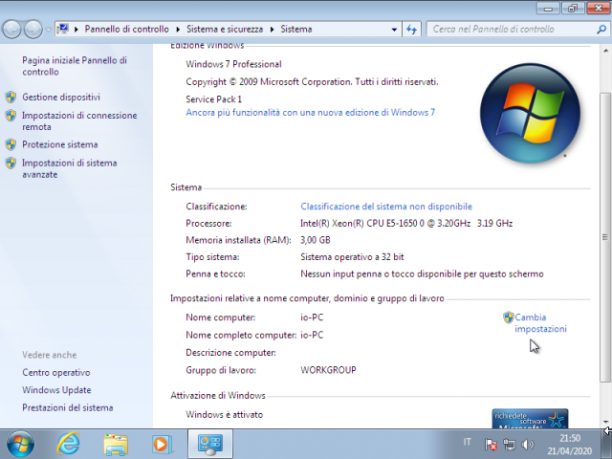Open Impostazioni di sistema avanzate
Viewport: 612px width, 459px height.
click(x=69, y=169)
